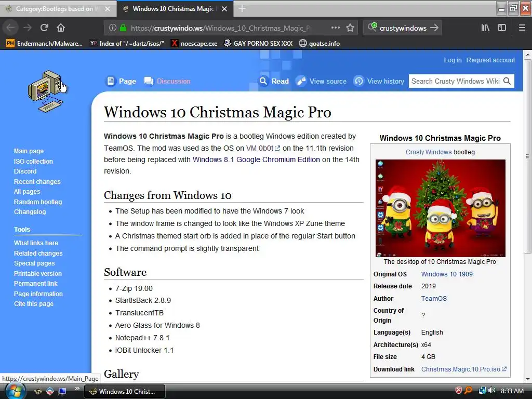Image resolution: width=532 pixels, height=399 pixels.
Task: Download Christmas.Magic.10.Pro.iso link
Action: [463, 369]
